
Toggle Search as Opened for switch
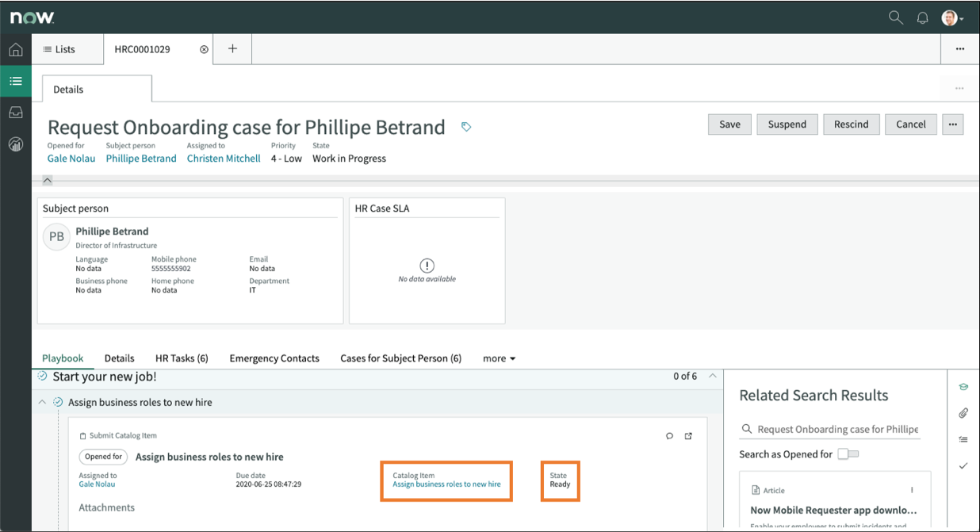(848, 454)
